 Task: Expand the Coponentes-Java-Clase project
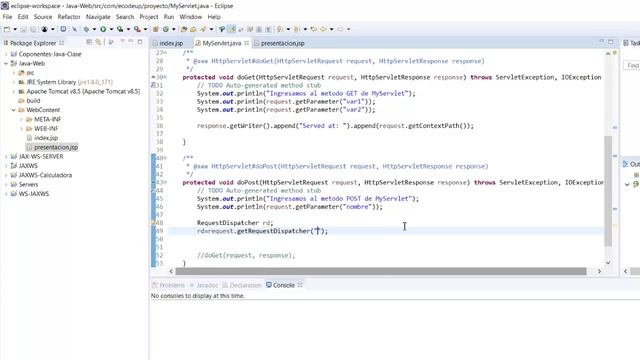6,54
